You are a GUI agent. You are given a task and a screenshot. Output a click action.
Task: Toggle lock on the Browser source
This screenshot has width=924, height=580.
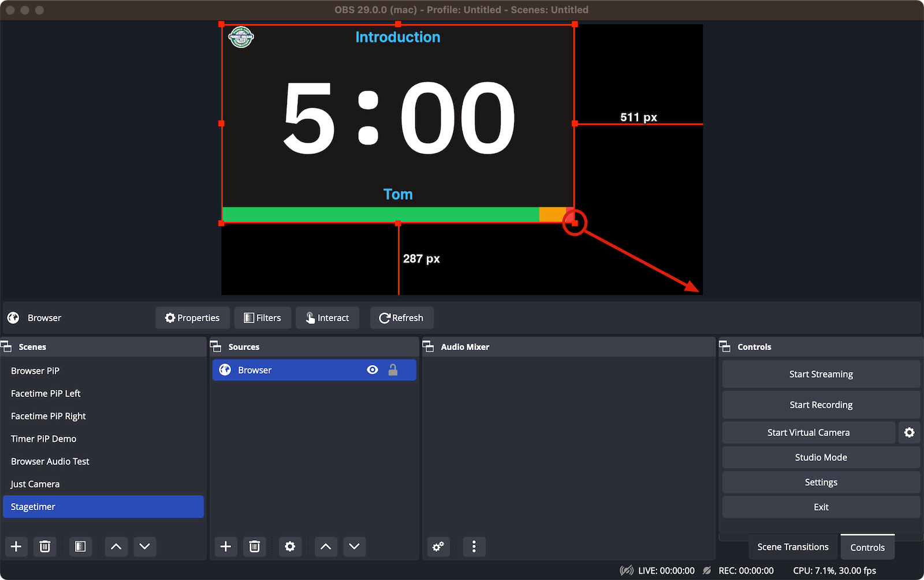click(393, 370)
